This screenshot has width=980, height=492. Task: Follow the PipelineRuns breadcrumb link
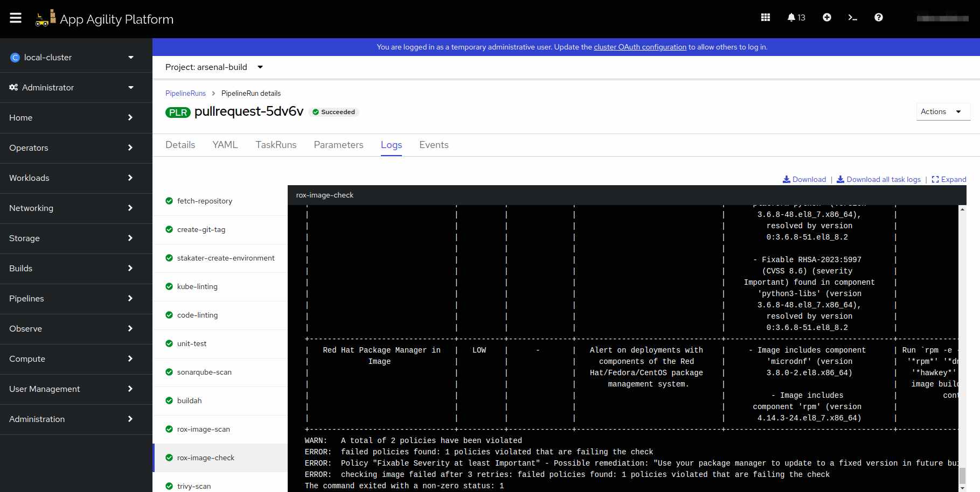coord(185,93)
